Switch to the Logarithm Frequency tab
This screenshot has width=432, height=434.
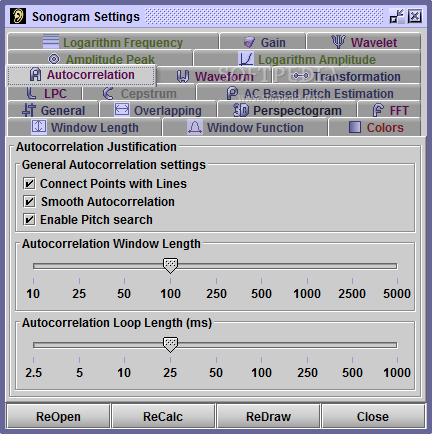click(113, 42)
